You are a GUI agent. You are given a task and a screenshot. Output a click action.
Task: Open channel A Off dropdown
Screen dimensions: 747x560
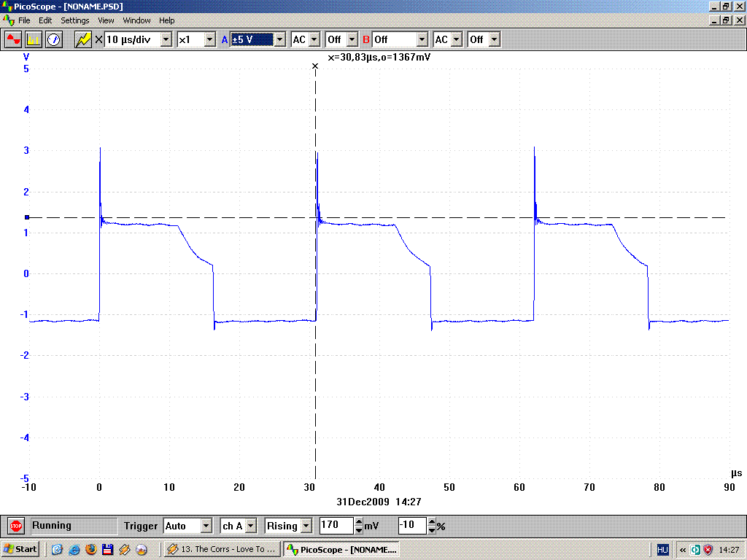coord(352,39)
